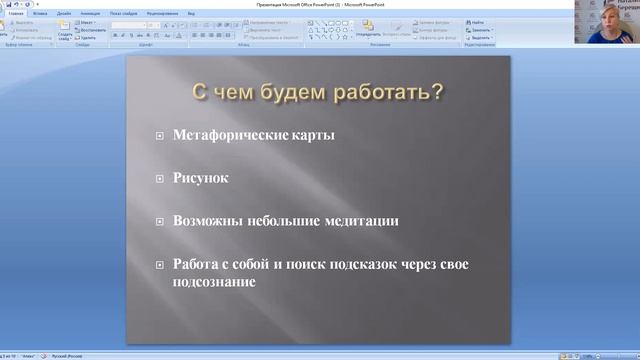The height and width of the screenshot is (360, 640).
Task: Toggle the numbered list
Action: 207,25
